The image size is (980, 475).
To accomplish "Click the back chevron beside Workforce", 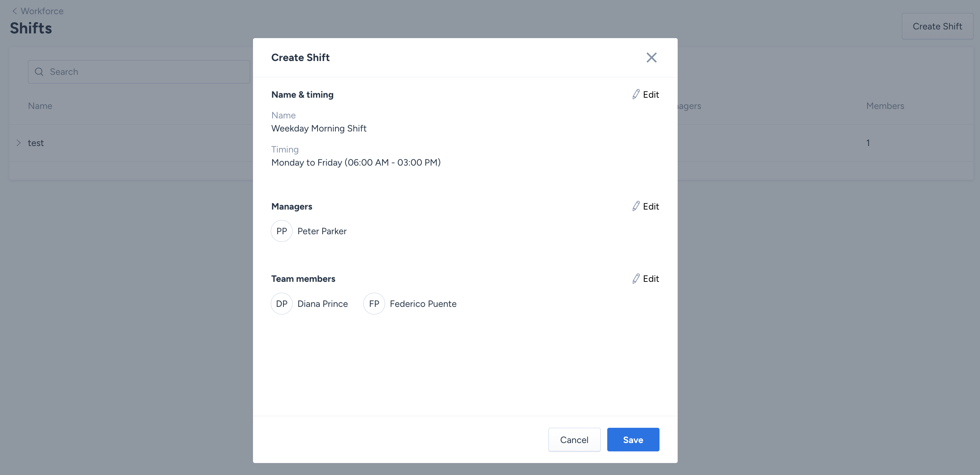I will tap(15, 11).
